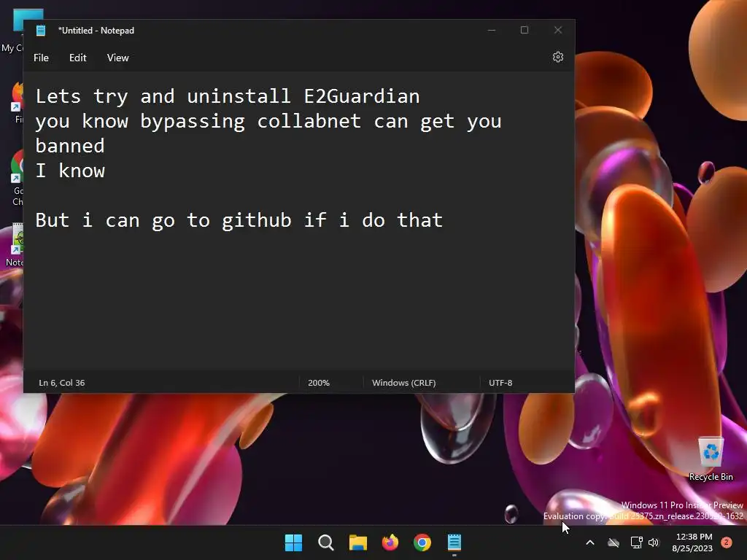
Task: Select Notepad icon on the taskbar
Action: [454, 542]
